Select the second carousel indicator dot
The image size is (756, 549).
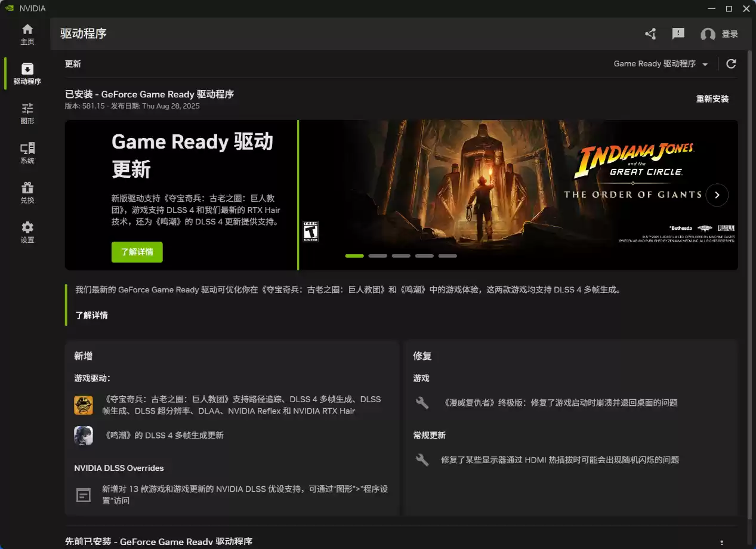click(x=377, y=255)
